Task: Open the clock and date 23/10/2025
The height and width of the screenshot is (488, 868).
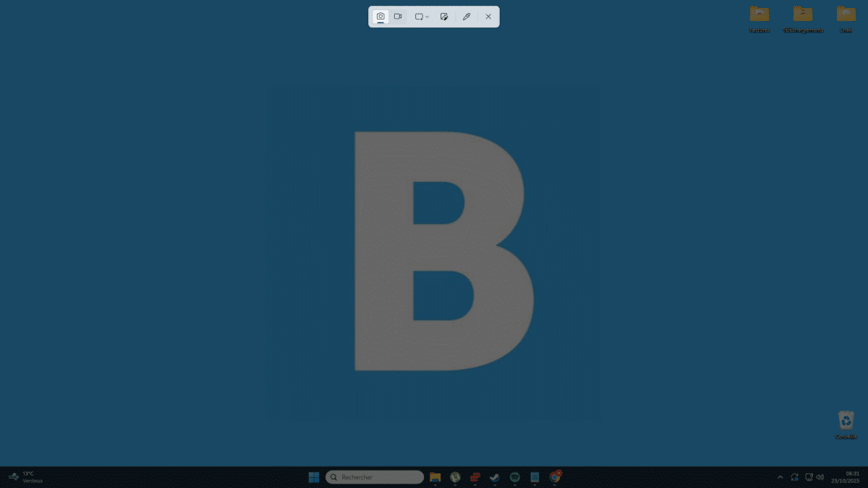Action: [x=845, y=477]
